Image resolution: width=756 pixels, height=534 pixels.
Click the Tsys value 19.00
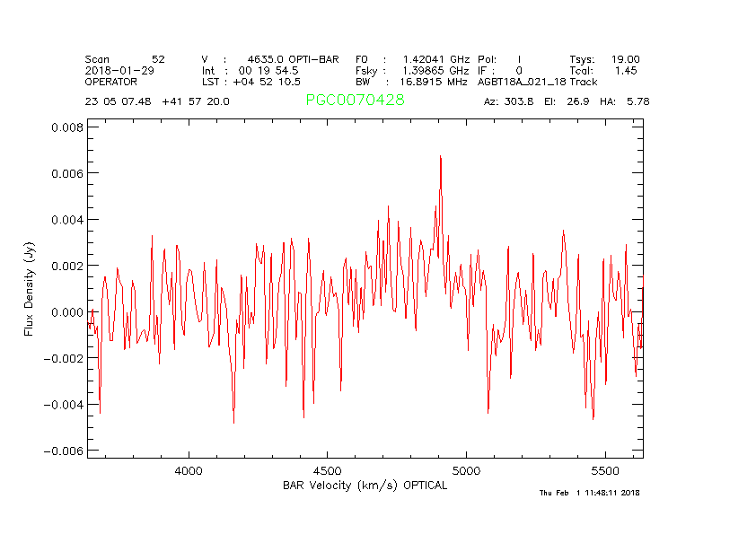tap(625, 58)
